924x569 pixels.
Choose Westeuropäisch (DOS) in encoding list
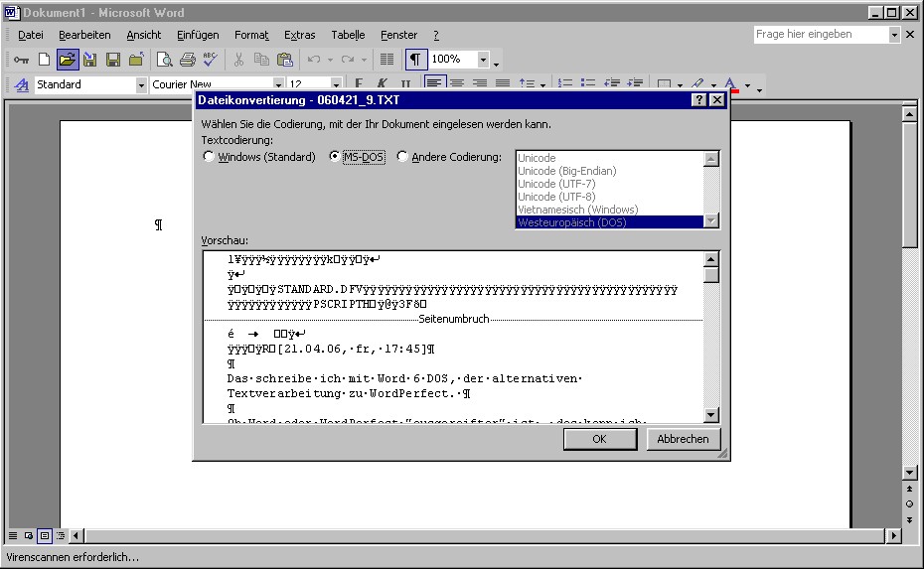click(x=610, y=222)
